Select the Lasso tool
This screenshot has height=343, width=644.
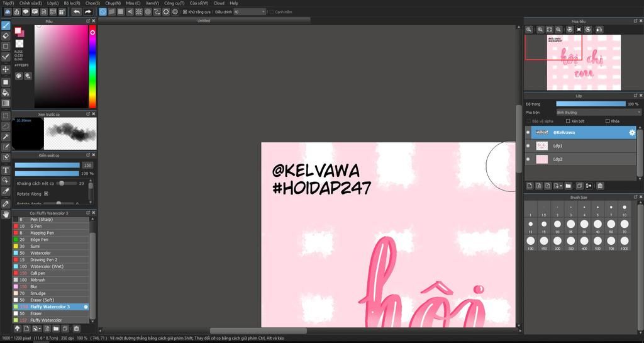tap(6, 126)
